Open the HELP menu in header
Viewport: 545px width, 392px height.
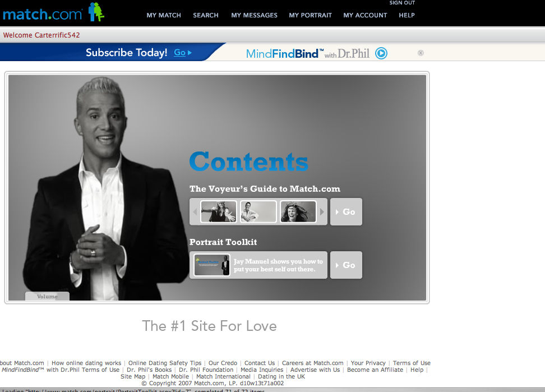[x=407, y=15]
